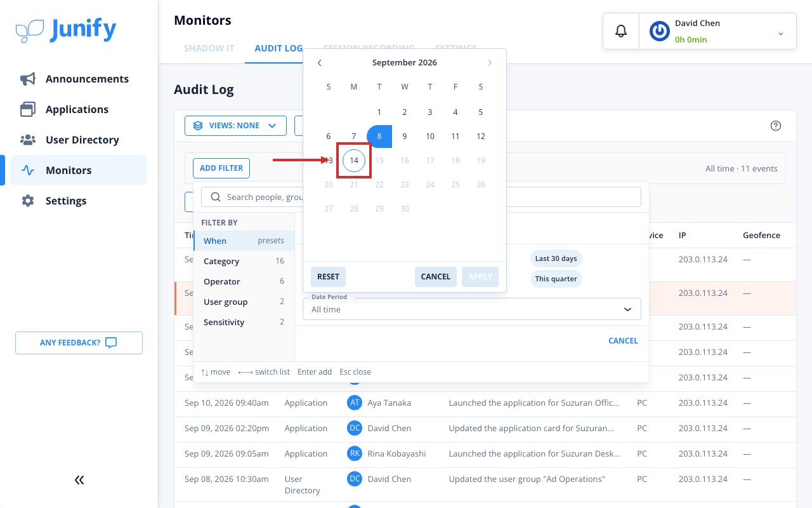812x508 pixels.
Task: Click Cancel in the filter panel
Action: coord(623,341)
